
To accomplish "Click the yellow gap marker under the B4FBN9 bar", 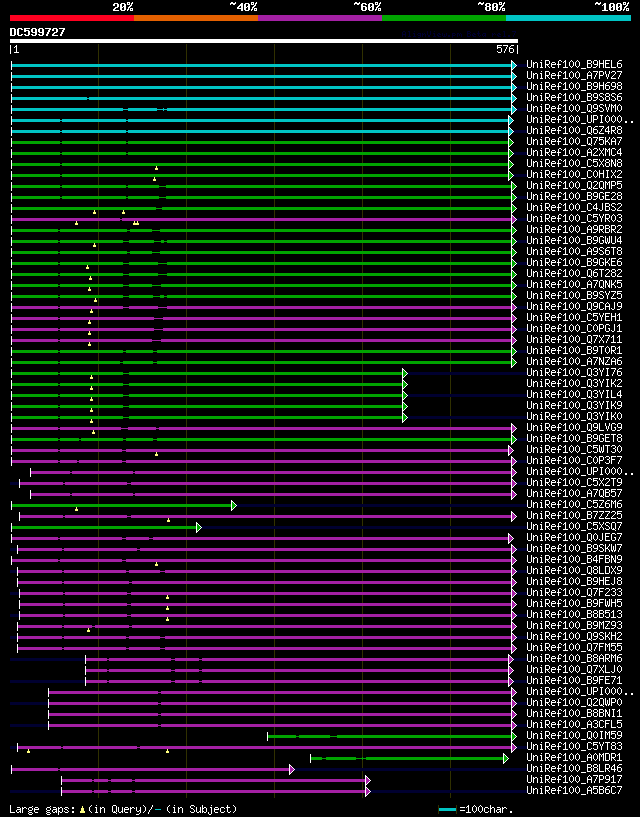I will point(156,564).
